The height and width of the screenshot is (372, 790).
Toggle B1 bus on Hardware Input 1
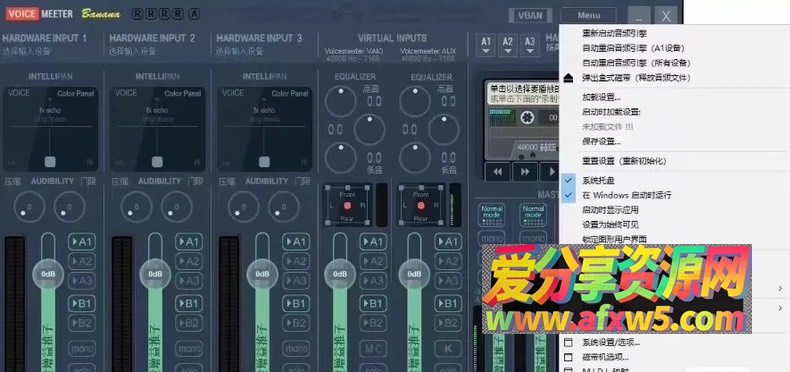(82, 303)
